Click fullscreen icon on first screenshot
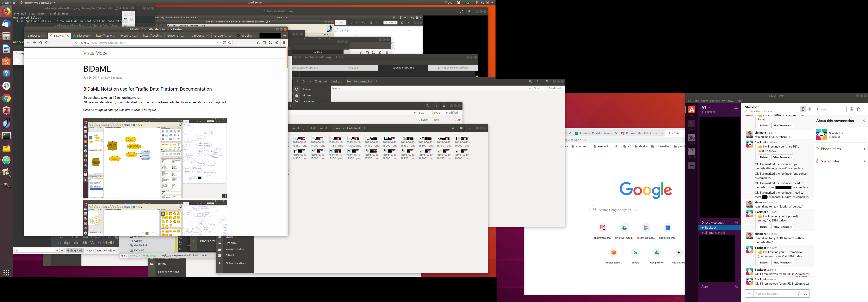The height and width of the screenshot is (302, 868). 224,196
